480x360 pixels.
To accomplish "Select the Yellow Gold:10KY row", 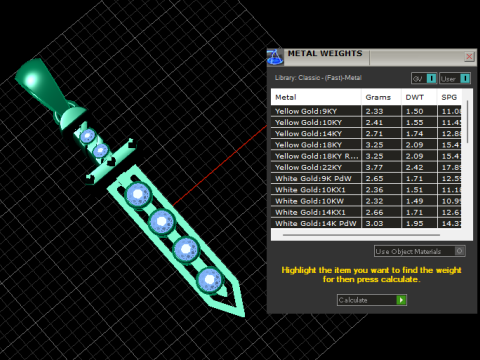I will coord(366,122).
